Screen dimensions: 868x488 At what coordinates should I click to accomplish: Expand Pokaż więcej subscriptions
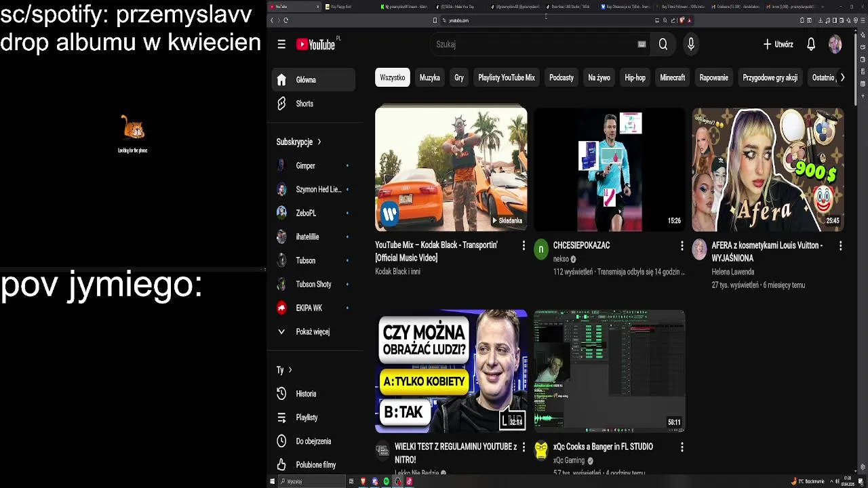[x=313, y=331]
